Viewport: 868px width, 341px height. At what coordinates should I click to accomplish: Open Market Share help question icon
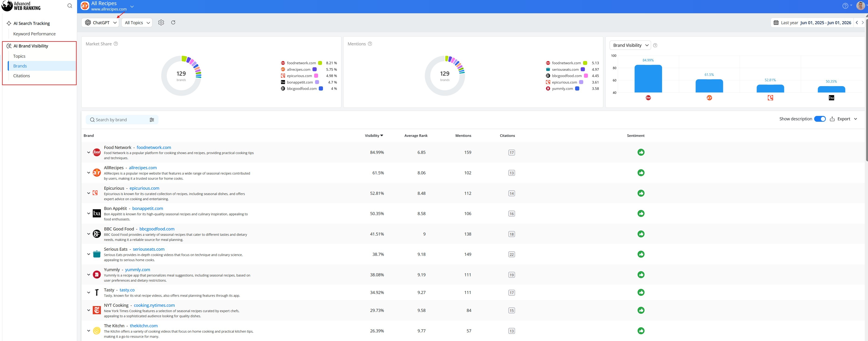pos(116,44)
